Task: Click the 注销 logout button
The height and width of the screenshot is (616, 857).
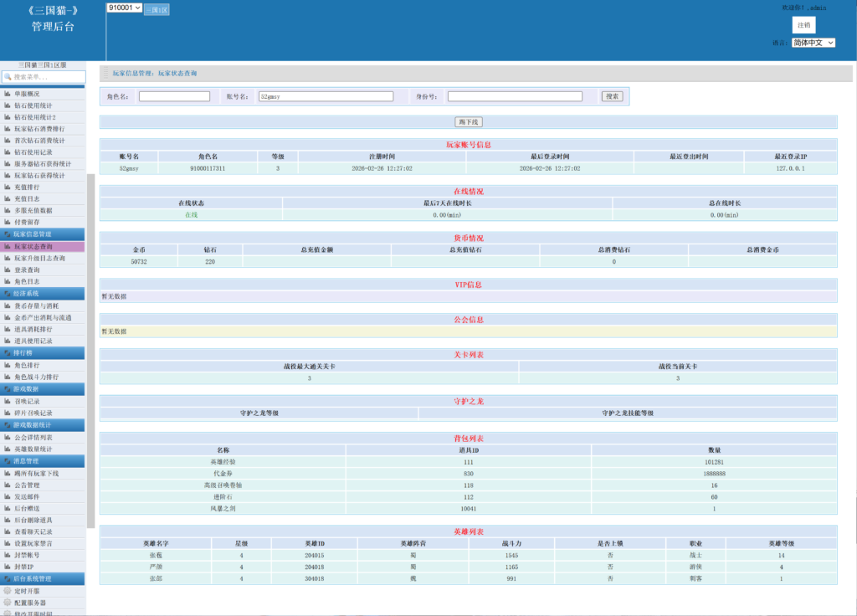Action: tap(803, 25)
